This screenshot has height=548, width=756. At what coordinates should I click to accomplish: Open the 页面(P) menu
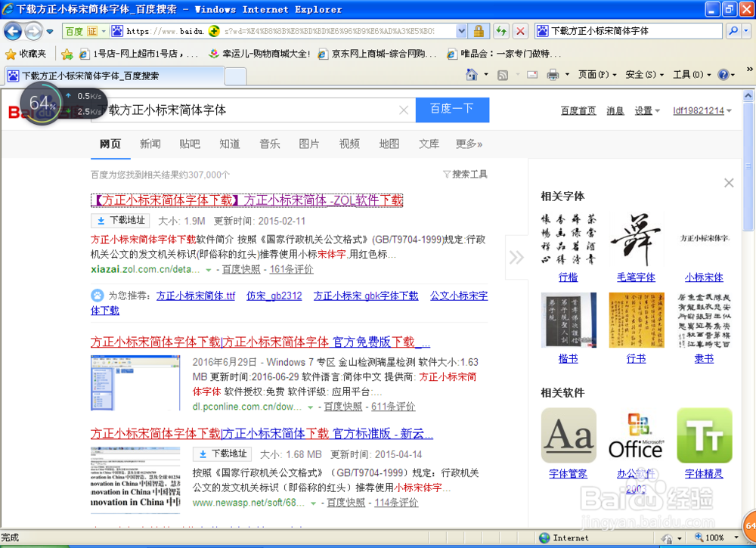(x=597, y=75)
